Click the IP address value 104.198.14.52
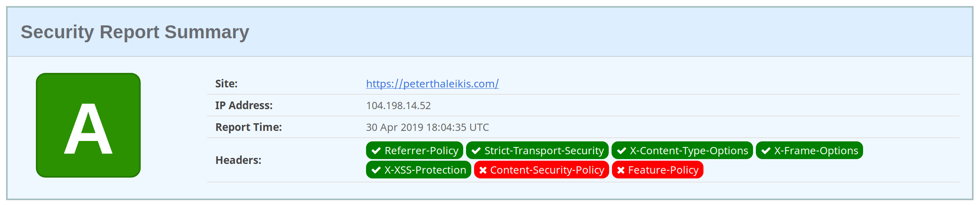 click(x=398, y=106)
